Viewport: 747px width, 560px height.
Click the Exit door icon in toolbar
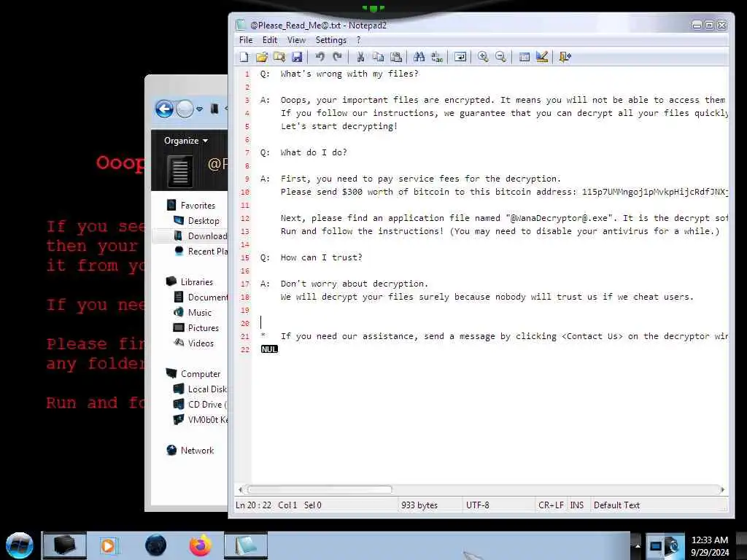[565, 57]
